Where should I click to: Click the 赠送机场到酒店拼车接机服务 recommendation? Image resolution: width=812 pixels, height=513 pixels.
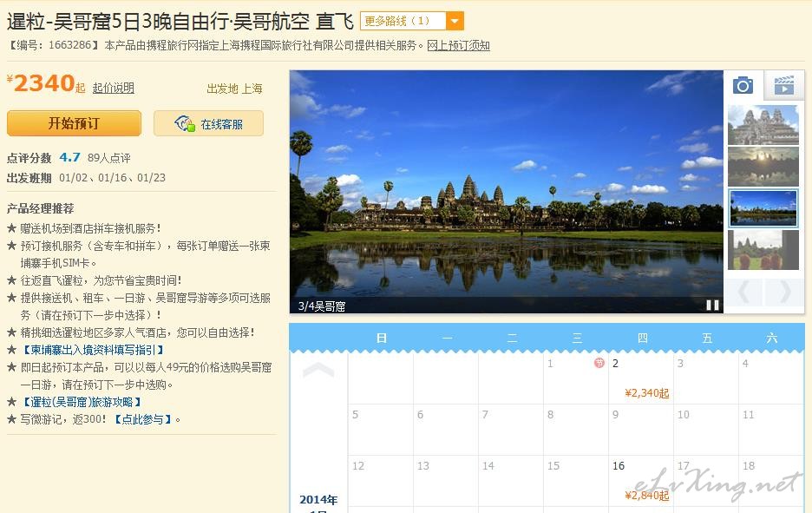(x=90, y=228)
